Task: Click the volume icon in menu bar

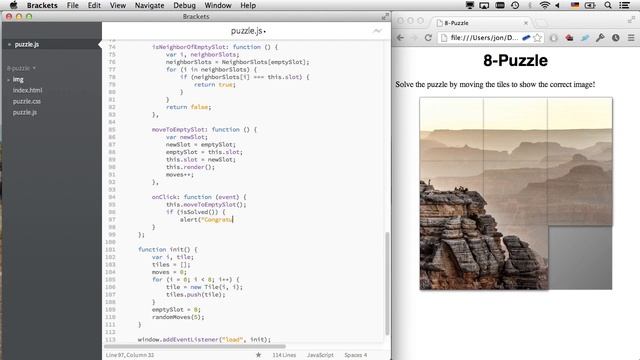Action: pyautogui.click(x=558, y=5)
